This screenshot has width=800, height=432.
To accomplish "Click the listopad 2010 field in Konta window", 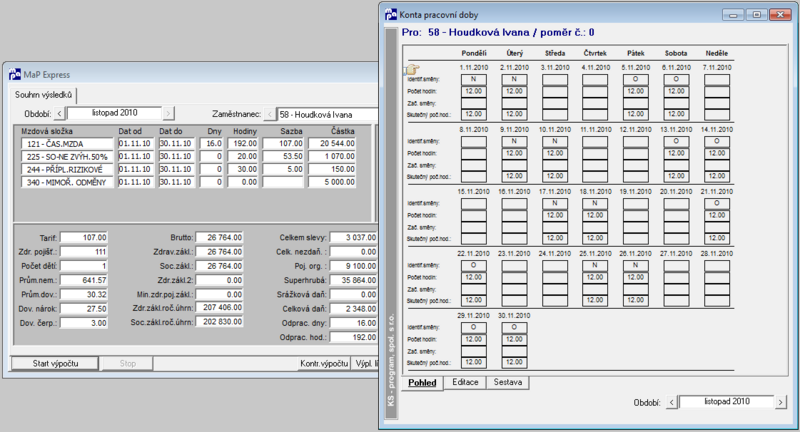I will 727,402.
